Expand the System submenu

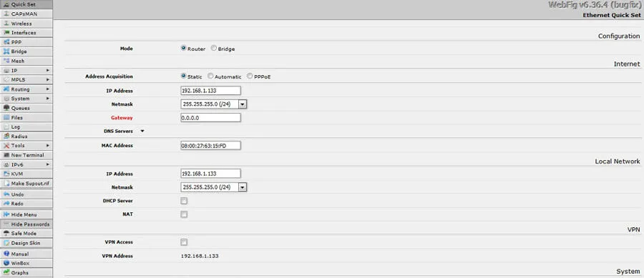(x=48, y=99)
